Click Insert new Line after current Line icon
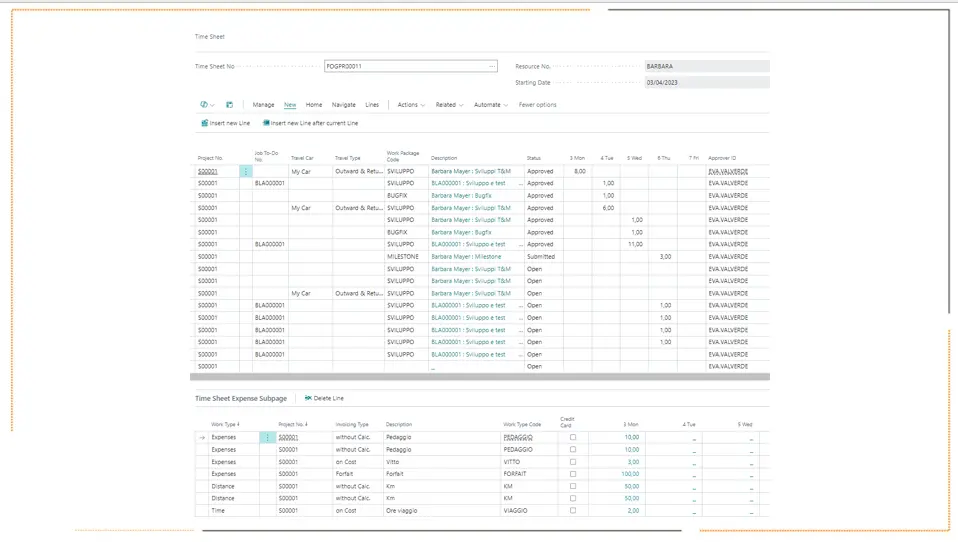958x542 pixels. (x=266, y=123)
